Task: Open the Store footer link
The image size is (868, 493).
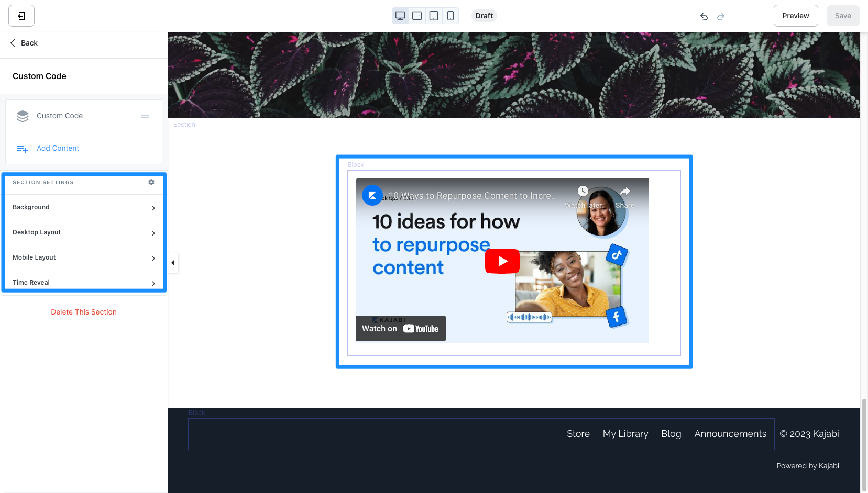Action: (x=578, y=434)
